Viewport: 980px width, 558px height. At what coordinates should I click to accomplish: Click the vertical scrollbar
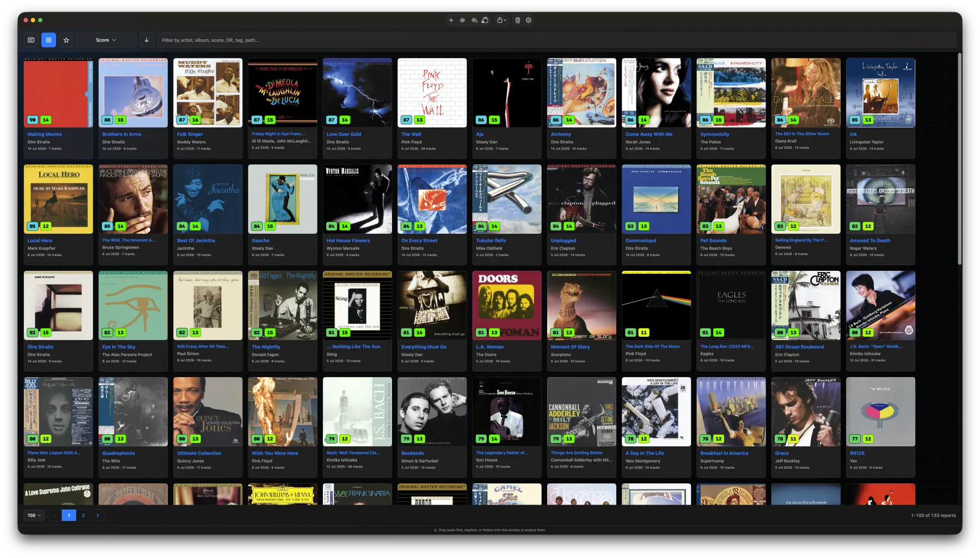tap(959, 158)
